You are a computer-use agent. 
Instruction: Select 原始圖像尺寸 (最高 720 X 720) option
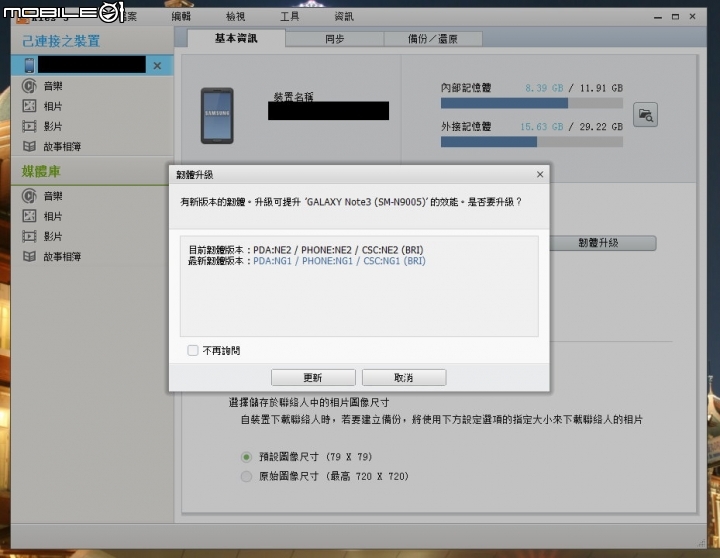[x=246, y=476]
